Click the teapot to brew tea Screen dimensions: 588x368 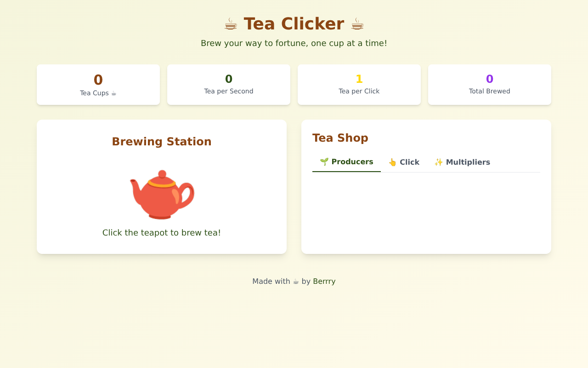[x=162, y=194]
